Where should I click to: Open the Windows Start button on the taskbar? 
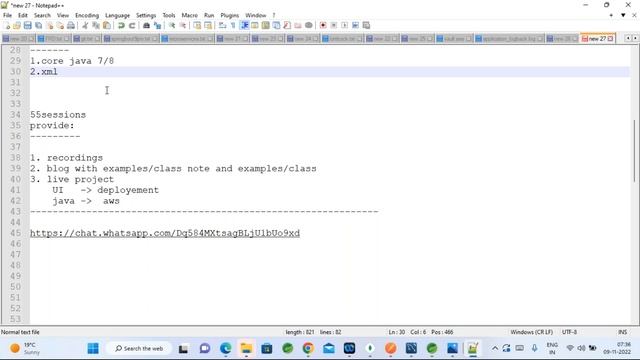(x=93, y=348)
